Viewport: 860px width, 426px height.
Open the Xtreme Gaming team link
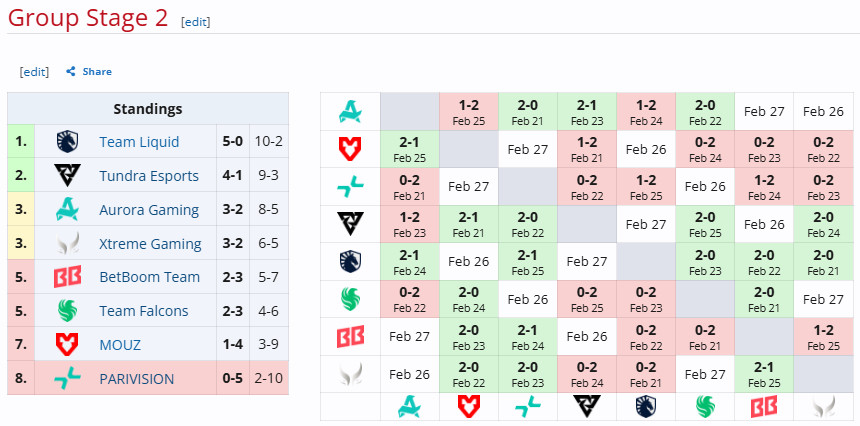coord(150,244)
